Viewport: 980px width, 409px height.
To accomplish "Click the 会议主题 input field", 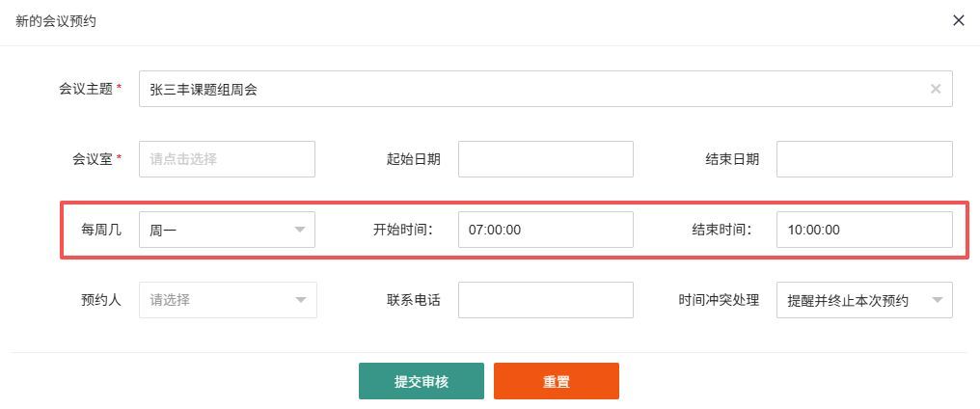I will tap(531, 89).
